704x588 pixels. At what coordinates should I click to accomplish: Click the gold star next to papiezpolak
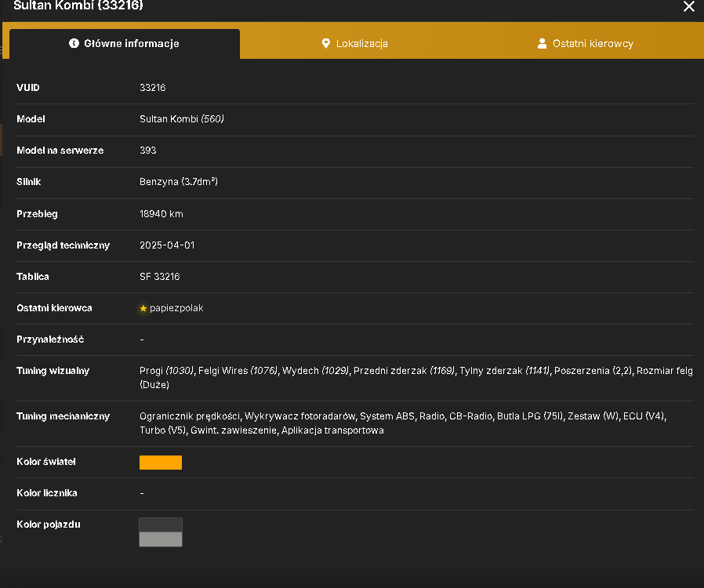(x=143, y=308)
